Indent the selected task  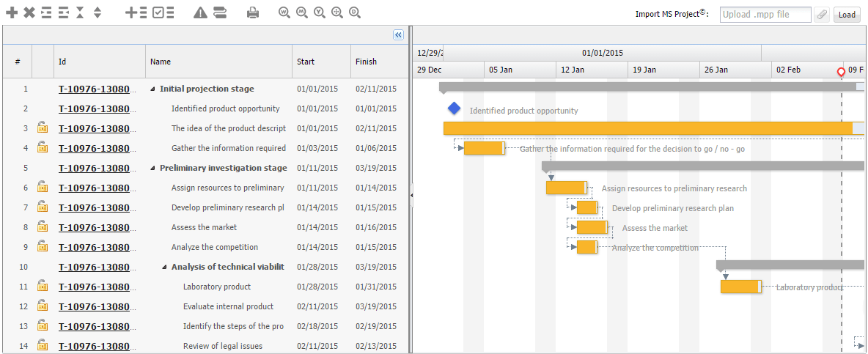(46, 12)
